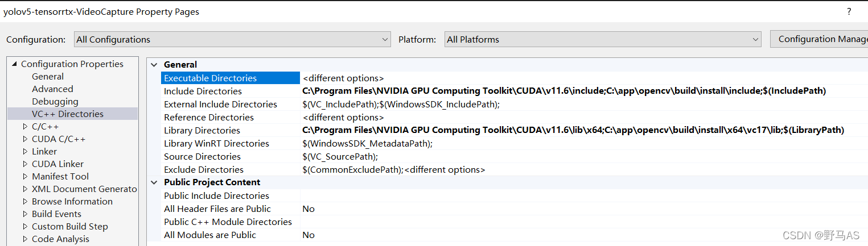Collapse the Public Project Content section

click(154, 182)
